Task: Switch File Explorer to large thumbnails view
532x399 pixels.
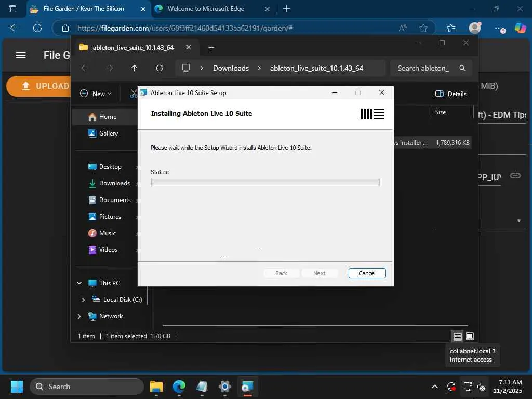Action: (x=470, y=336)
